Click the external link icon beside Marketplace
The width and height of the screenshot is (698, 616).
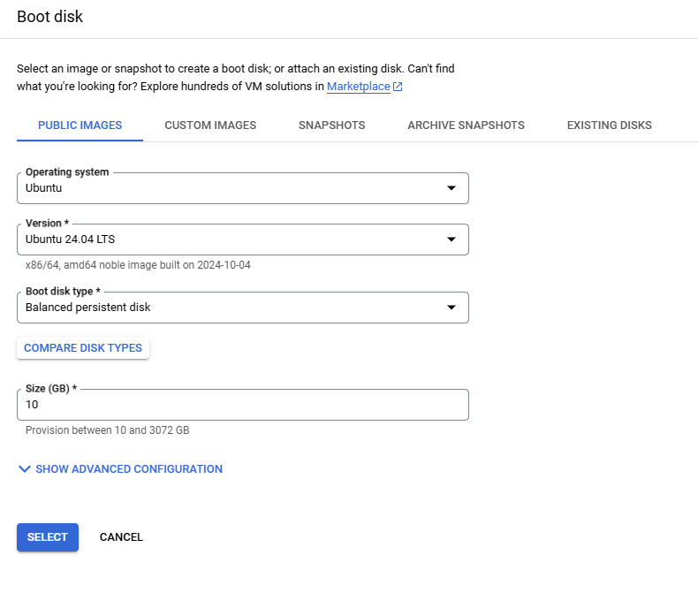click(398, 87)
